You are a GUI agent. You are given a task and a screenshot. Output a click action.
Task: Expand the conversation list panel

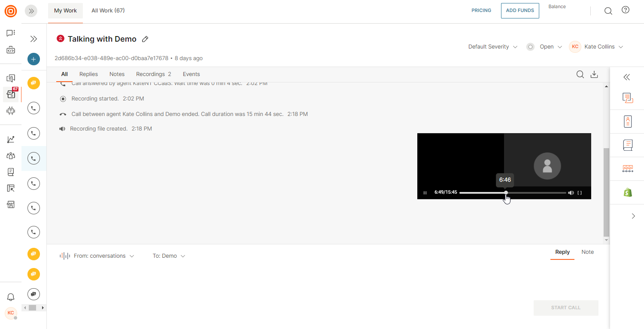coord(33,39)
